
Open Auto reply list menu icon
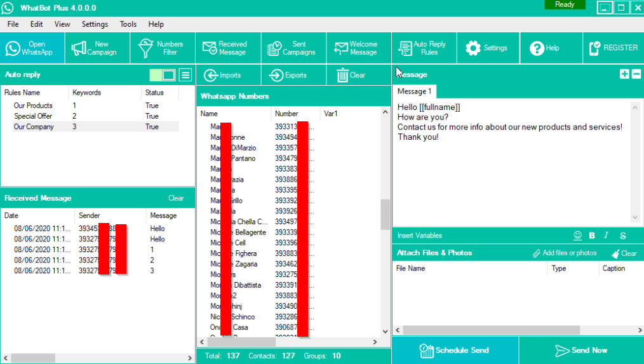point(185,75)
